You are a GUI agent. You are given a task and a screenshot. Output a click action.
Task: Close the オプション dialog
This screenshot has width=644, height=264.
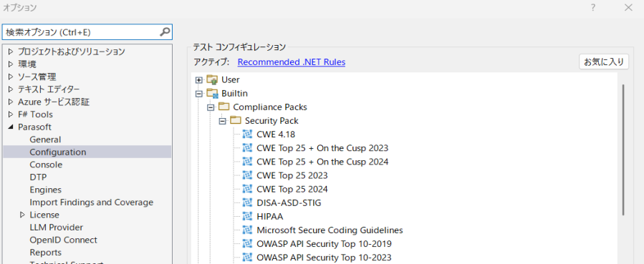[x=628, y=7]
